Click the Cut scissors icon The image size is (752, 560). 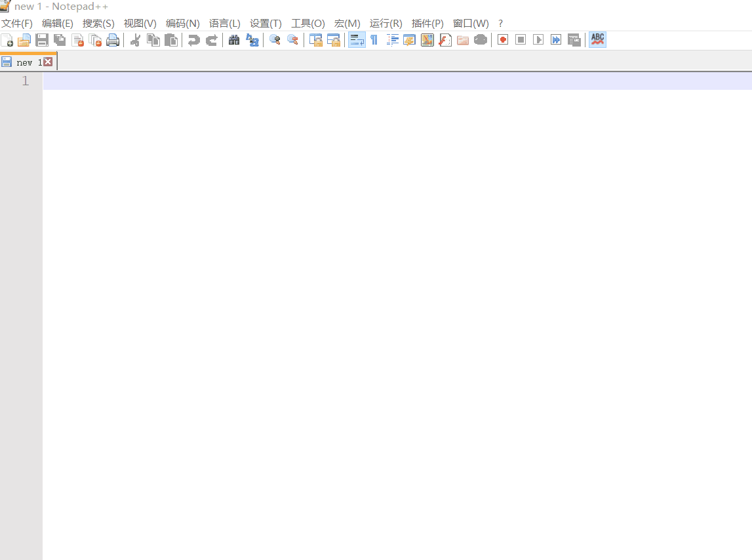(136, 40)
